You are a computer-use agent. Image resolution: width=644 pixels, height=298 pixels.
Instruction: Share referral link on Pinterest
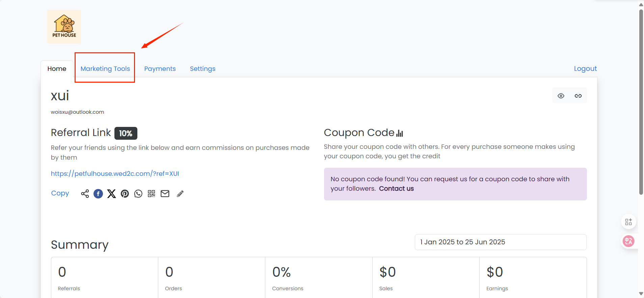click(x=125, y=194)
